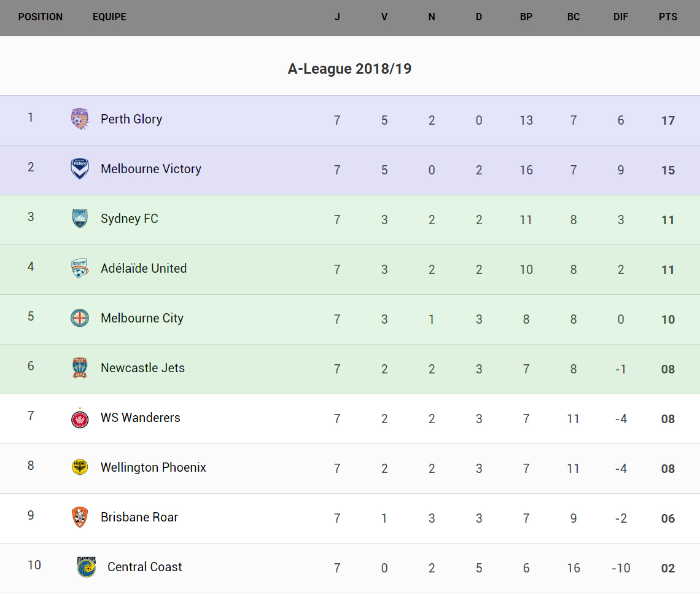Screen dimensions: 700x597
Task: Click the Central Coast Mariners logo
Action: click(x=87, y=566)
